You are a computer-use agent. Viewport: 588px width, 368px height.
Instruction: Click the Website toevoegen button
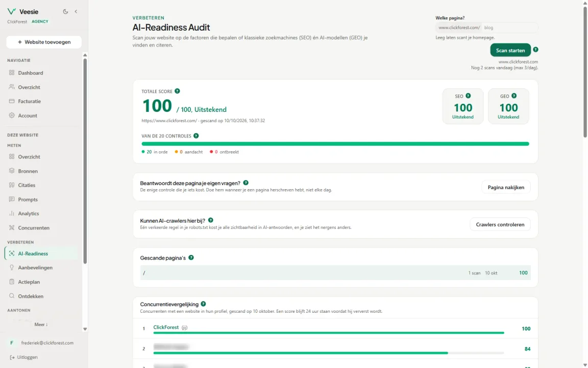44,42
